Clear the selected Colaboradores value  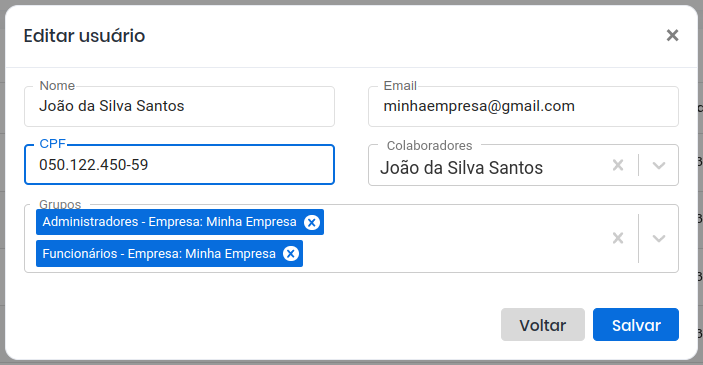pos(618,165)
